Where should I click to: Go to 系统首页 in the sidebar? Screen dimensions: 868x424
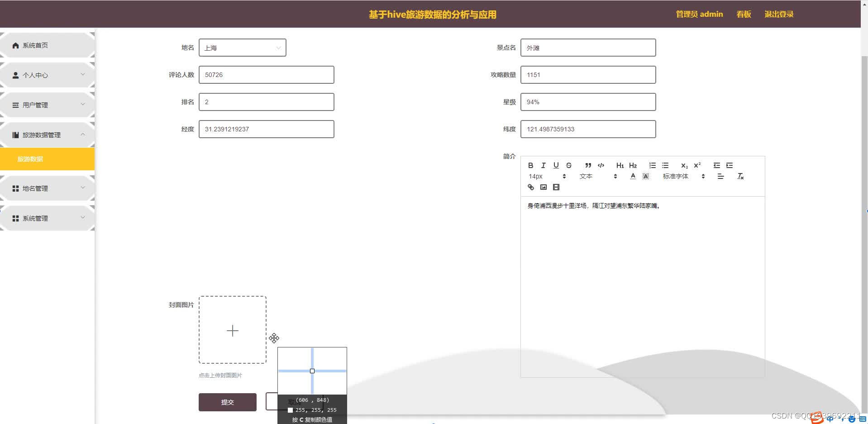click(48, 45)
